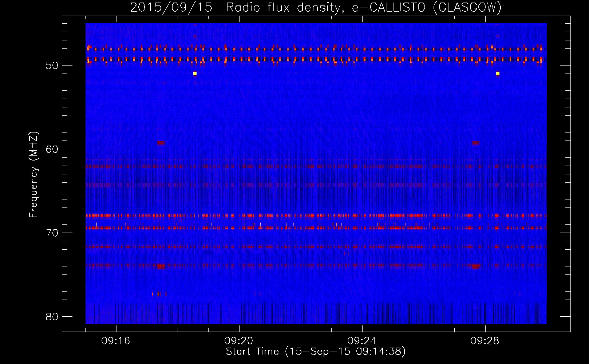Click the '60' frequency tick label
Screen dimensions: 589x364
[x=52, y=149]
